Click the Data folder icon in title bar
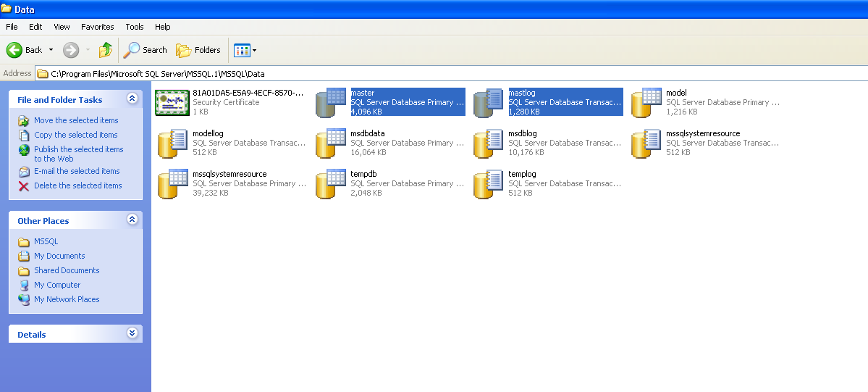Screen dimensions: 868x392 (x=6, y=9)
